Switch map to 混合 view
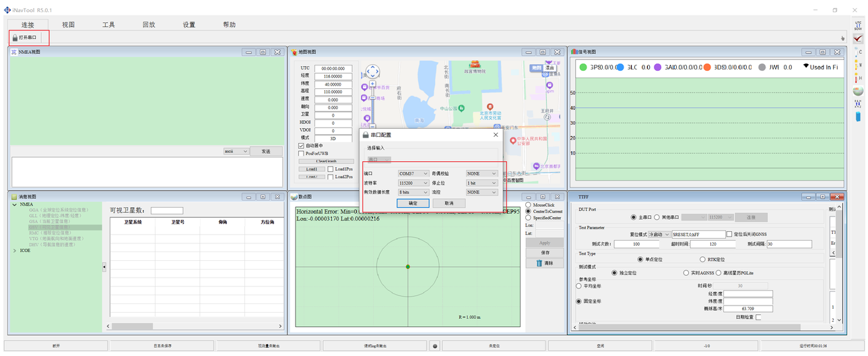Image resolution: width=868 pixels, height=356 pixels. (x=549, y=67)
